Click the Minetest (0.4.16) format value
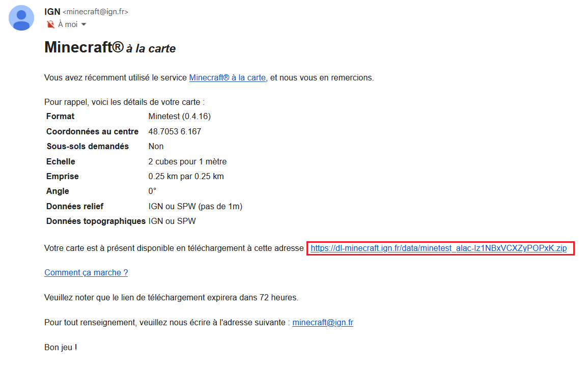 pos(179,117)
